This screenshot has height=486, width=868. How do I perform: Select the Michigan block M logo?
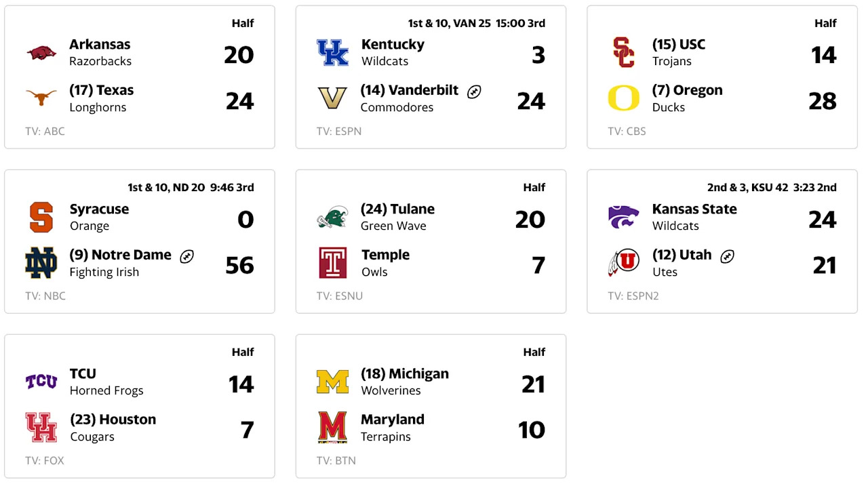point(332,382)
